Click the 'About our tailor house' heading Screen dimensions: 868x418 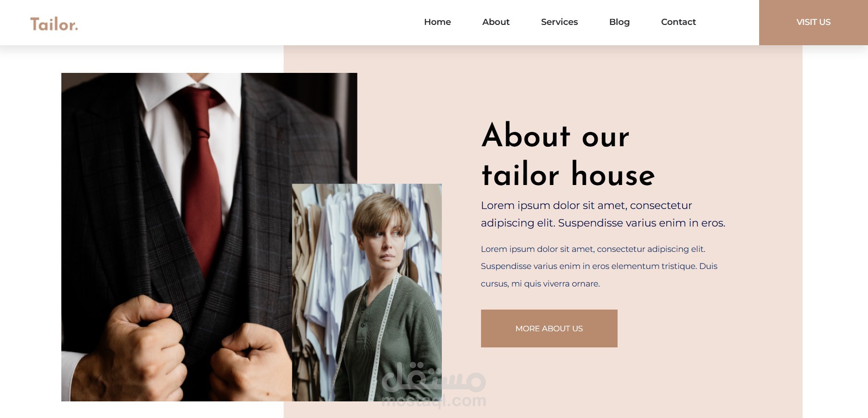coord(568,155)
